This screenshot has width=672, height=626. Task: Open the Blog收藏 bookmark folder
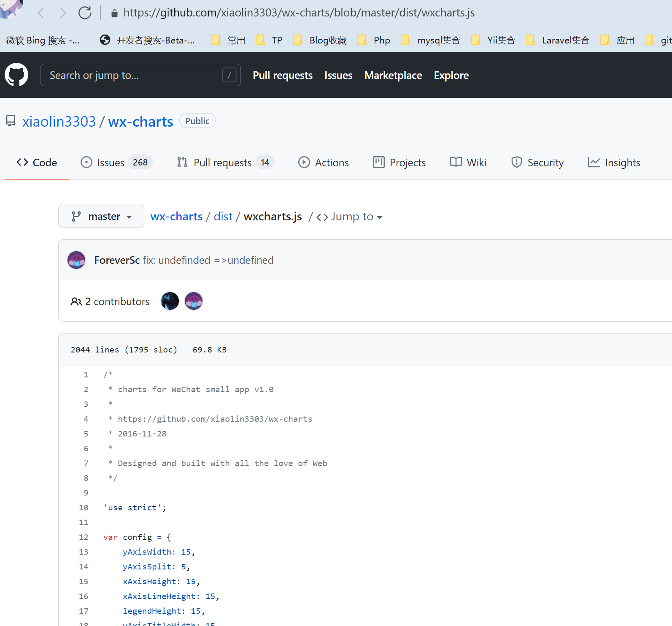320,40
